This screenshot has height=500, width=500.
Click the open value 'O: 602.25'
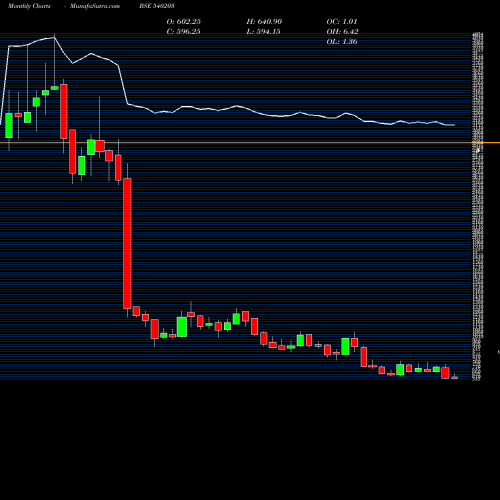click(x=184, y=21)
